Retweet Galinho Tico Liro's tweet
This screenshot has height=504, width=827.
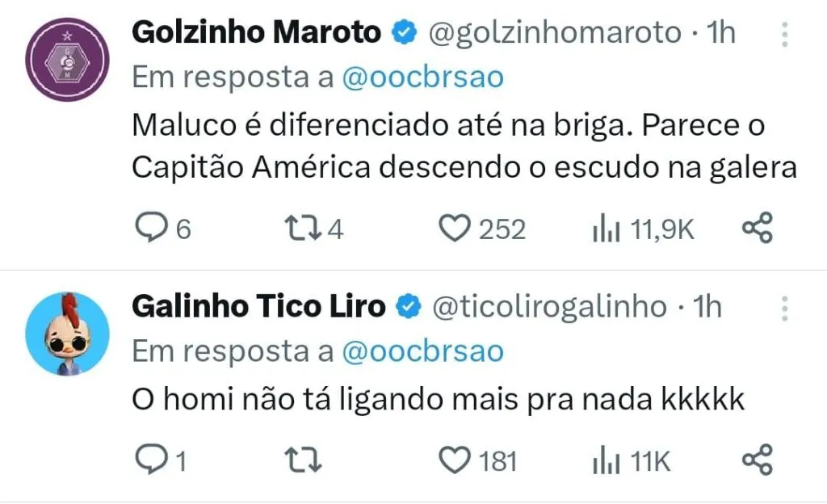305,460
